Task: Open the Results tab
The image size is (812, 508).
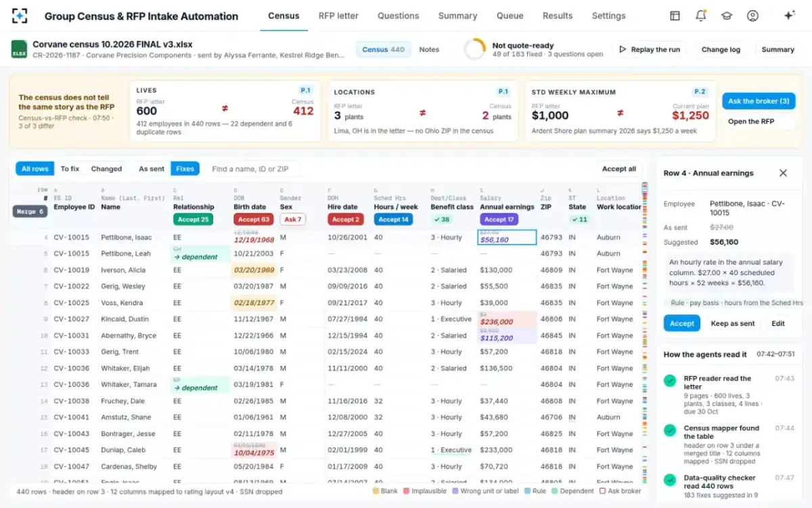Action: tap(558, 16)
